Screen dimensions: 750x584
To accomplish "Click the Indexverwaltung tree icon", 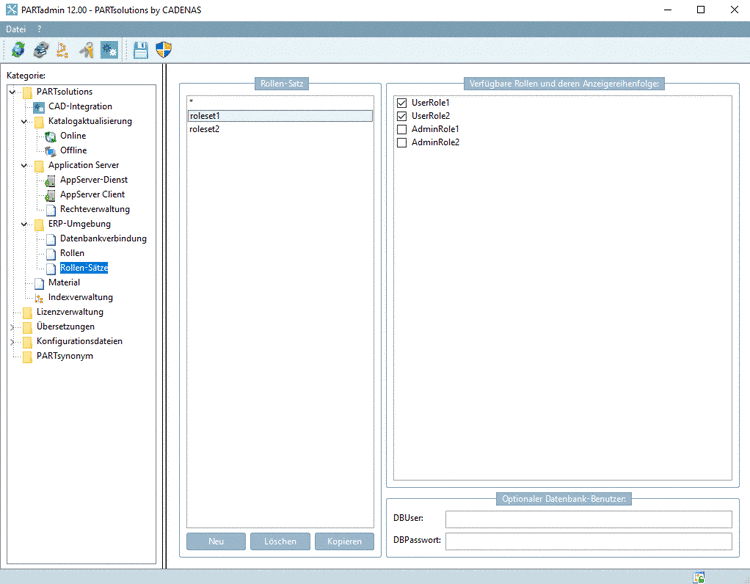I will pyautogui.click(x=39, y=298).
